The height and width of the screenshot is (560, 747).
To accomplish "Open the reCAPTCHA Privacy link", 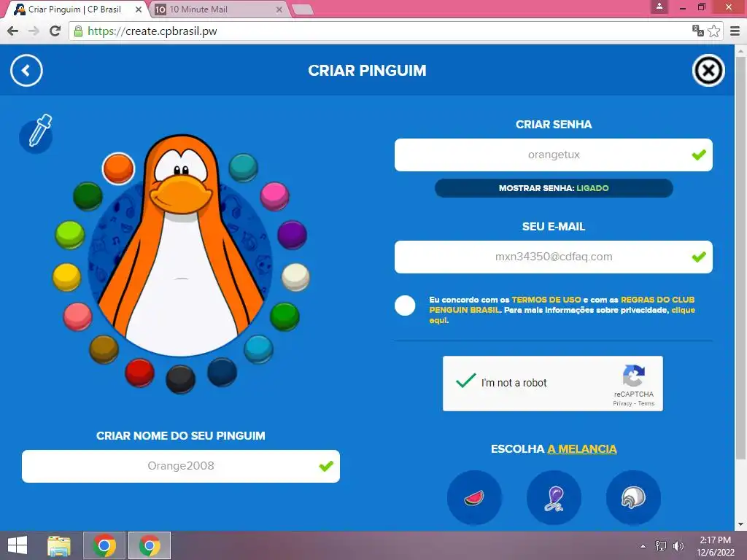I will click(x=622, y=403).
